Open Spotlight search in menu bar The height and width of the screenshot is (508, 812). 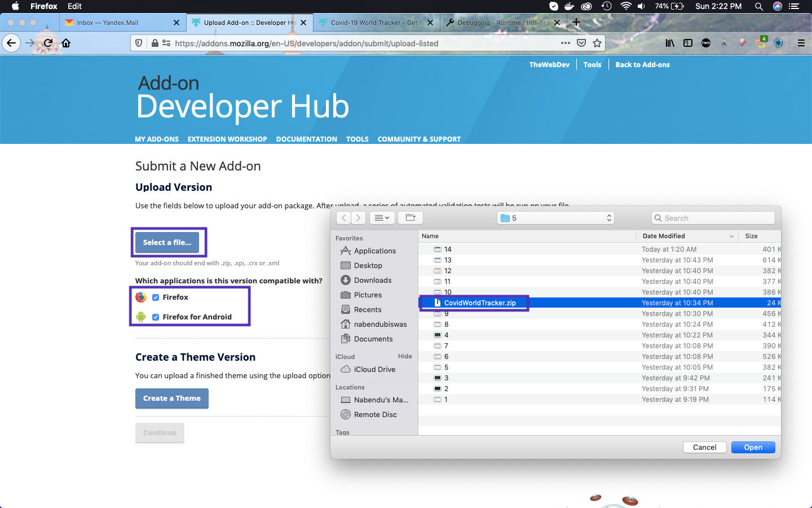point(758,6)
